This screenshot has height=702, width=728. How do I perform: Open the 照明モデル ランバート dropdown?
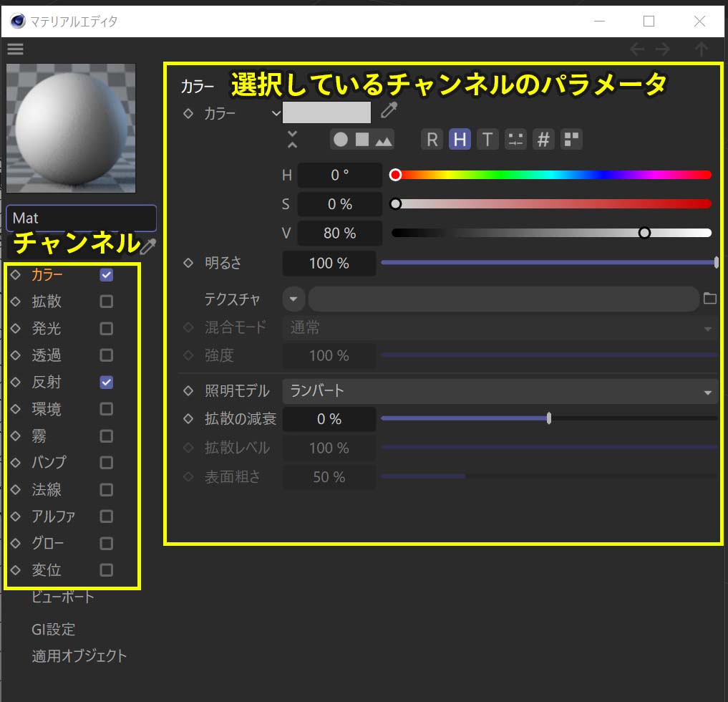(x=500, y=390)
